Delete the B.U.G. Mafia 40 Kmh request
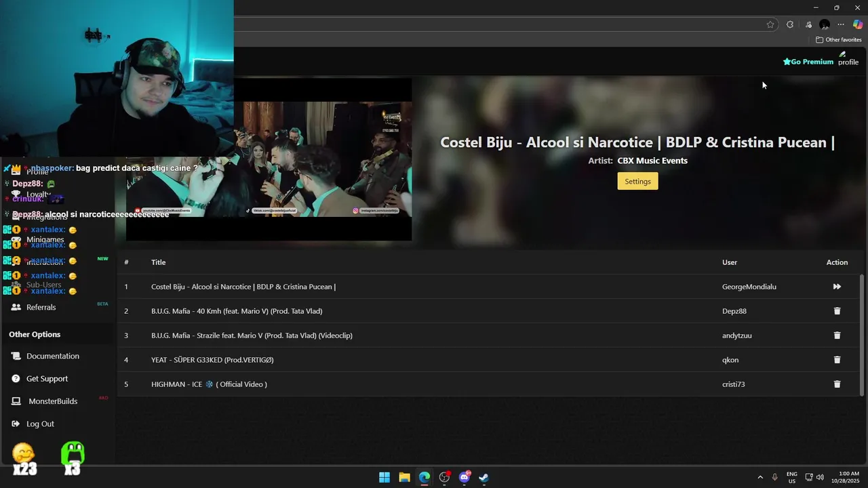The image size is (868, 488). [x=837, y=311]
